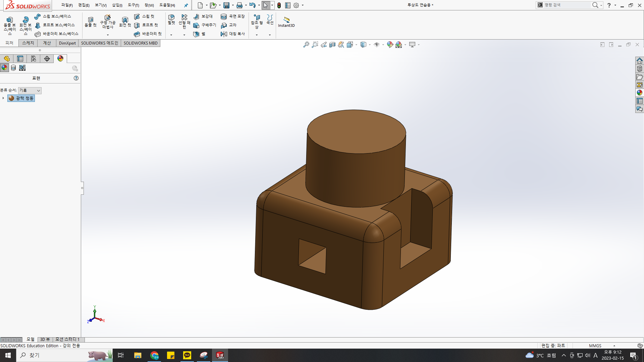Open the 구멍 가공 마법사 hole wizard
Viewport: 644px width, 362px height.
(107, 18)
